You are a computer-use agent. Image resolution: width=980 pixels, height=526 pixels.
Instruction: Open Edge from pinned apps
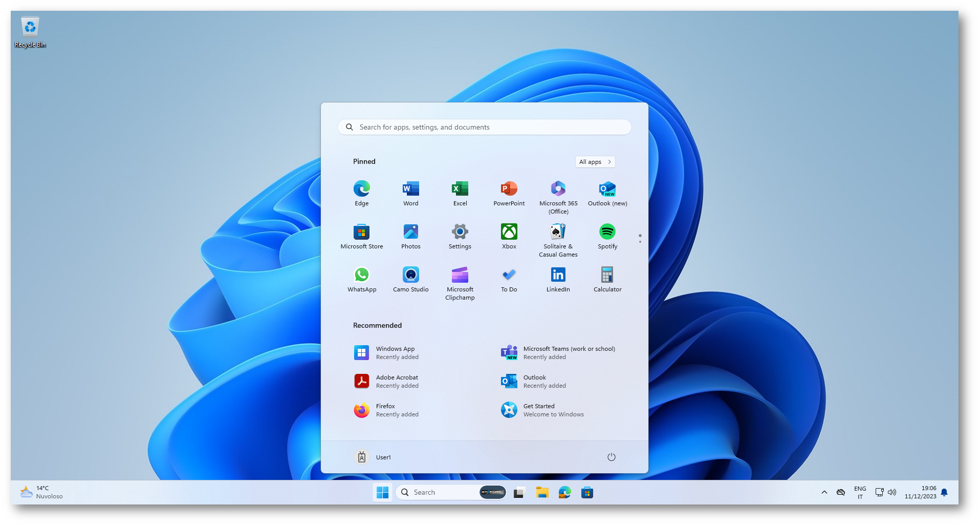(362, 193)
